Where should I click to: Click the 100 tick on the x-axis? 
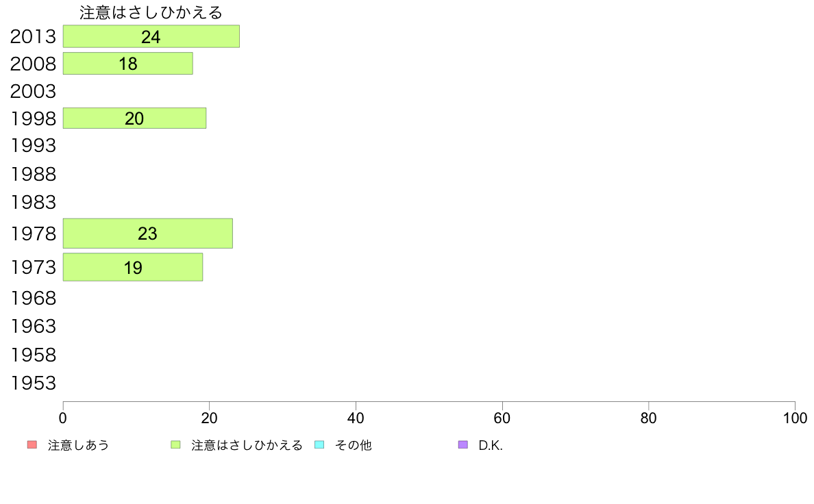795,418
